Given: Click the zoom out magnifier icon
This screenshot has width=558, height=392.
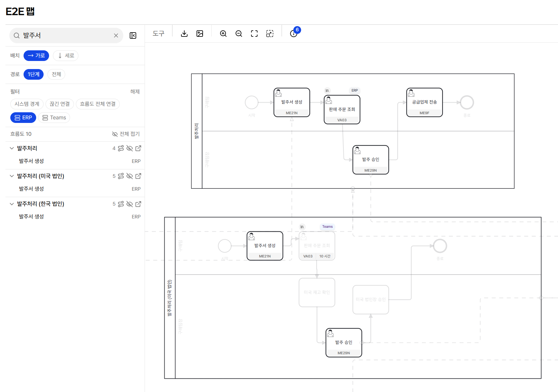Looking at the screenshot, I should pyautogui.click(x=239, y=34).
